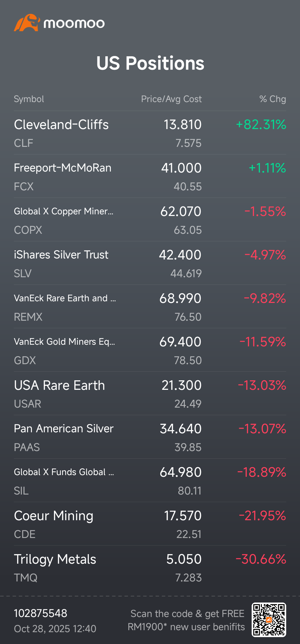Screen dimensions: 300x644
Task: Click the account number 102875548
Action: click(x=40, y=613)
